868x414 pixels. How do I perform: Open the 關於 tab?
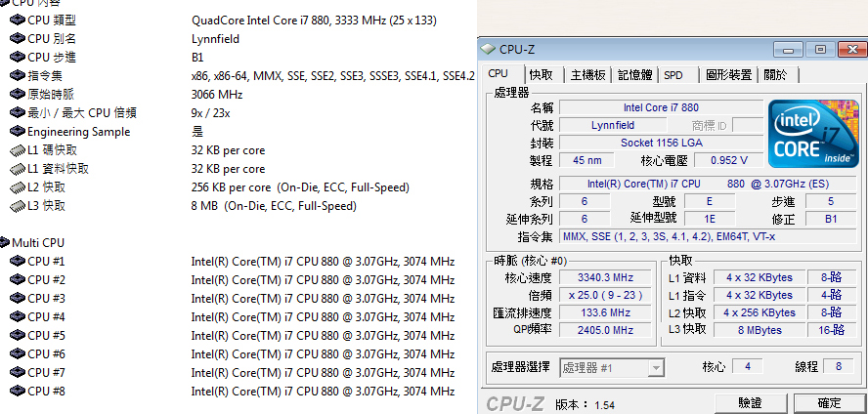(x=779, y=75)
